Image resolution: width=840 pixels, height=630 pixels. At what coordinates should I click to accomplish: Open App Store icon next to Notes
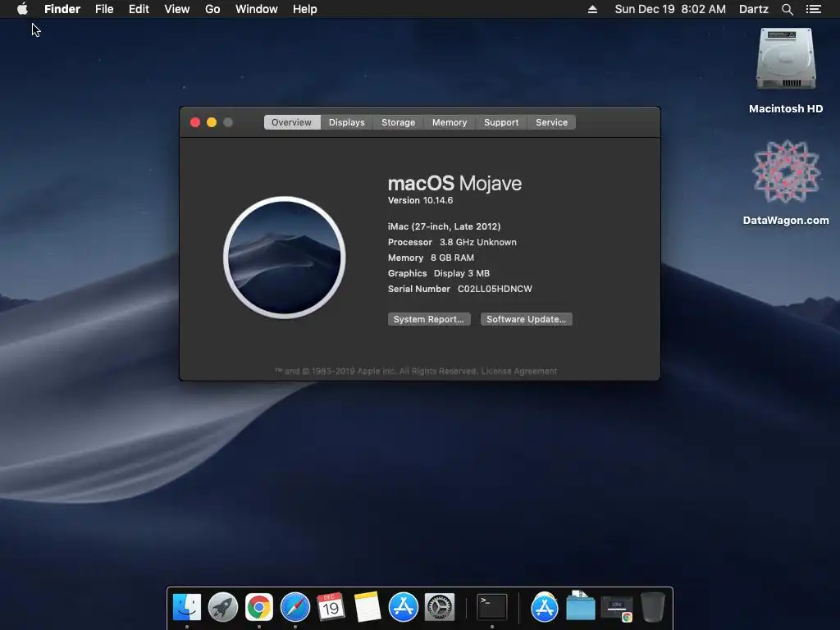(404, 607)
